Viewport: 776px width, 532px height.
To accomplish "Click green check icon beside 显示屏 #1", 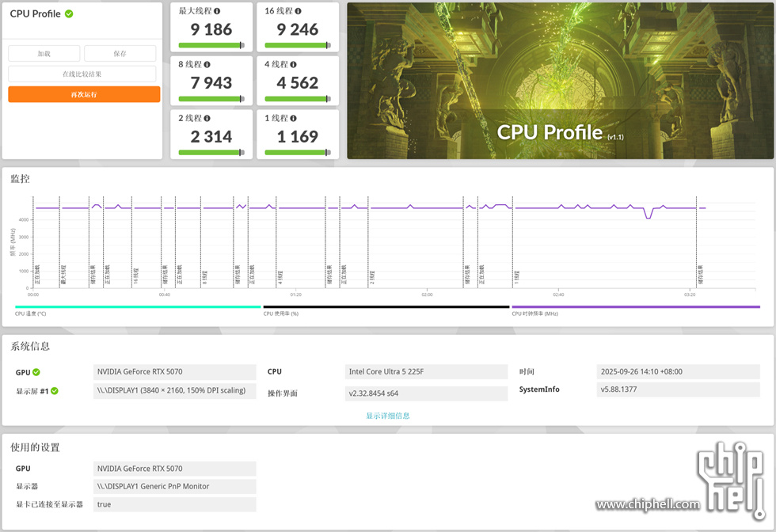I will [x=55, y=391].
